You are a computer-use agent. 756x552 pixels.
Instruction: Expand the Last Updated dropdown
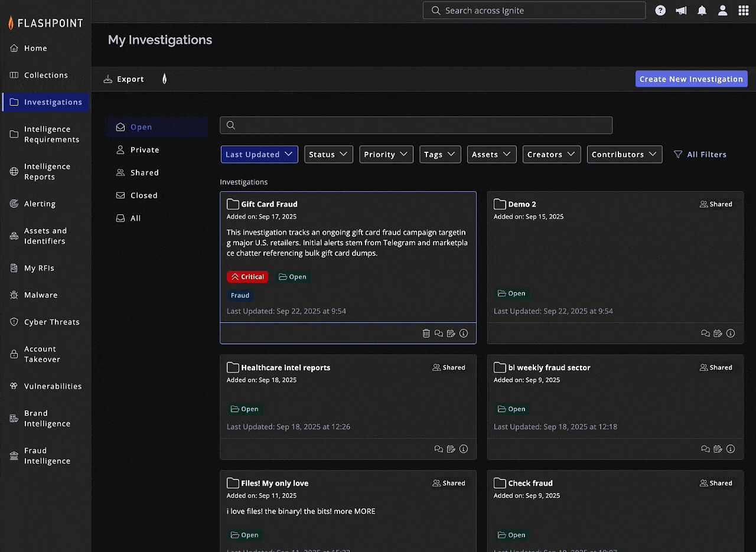click(x=259, y=155)
